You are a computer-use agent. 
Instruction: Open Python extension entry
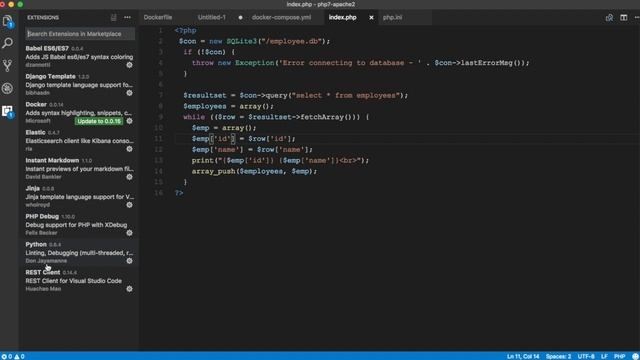tap(79, 252)
